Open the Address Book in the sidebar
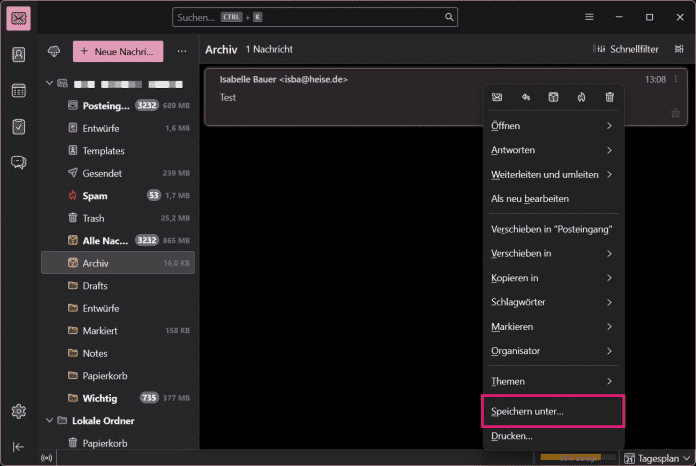 [19, 55]
